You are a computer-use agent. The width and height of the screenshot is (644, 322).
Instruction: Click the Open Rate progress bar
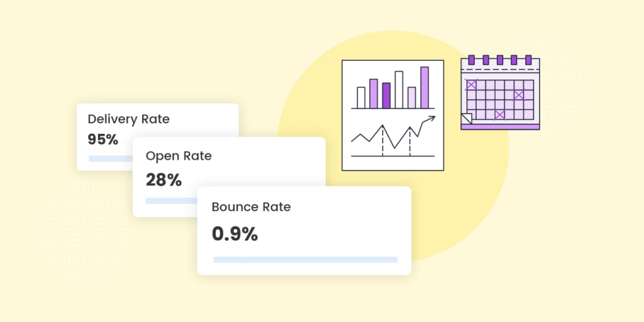(170, 201)
